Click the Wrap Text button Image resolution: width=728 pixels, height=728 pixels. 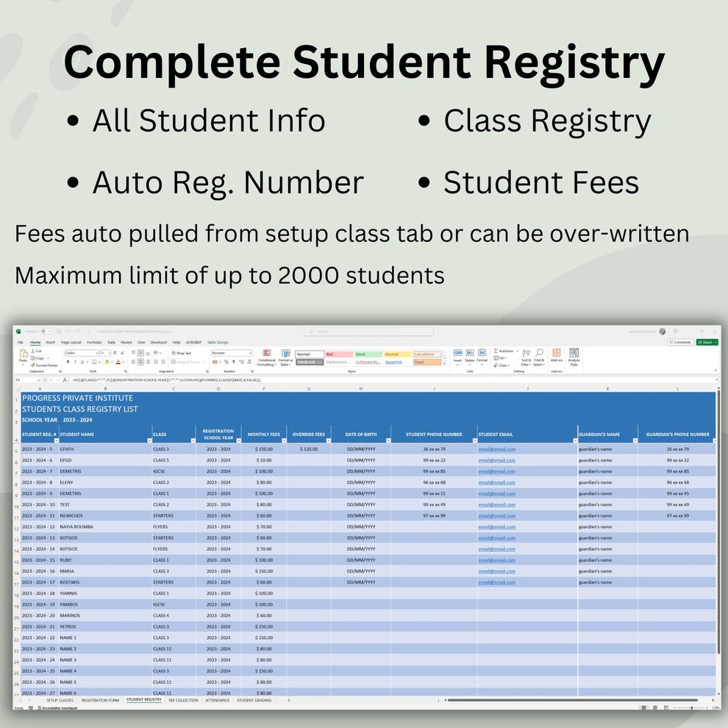coord(182,353)
